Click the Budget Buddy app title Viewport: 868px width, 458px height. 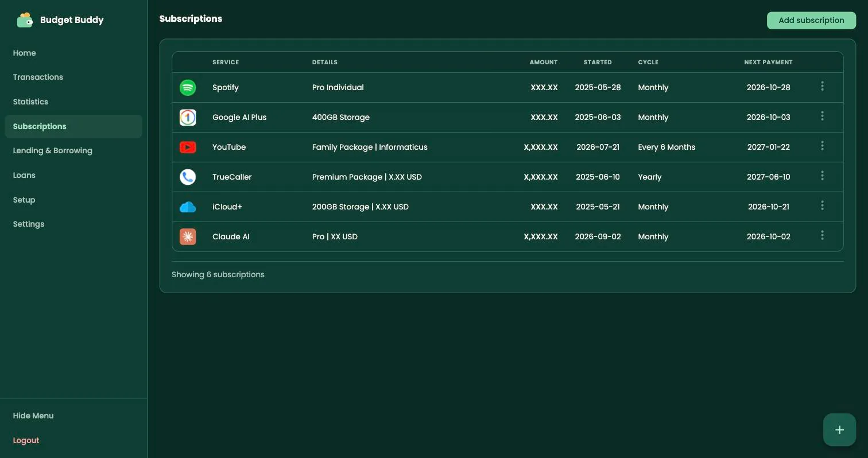click(x=72, y=20)
